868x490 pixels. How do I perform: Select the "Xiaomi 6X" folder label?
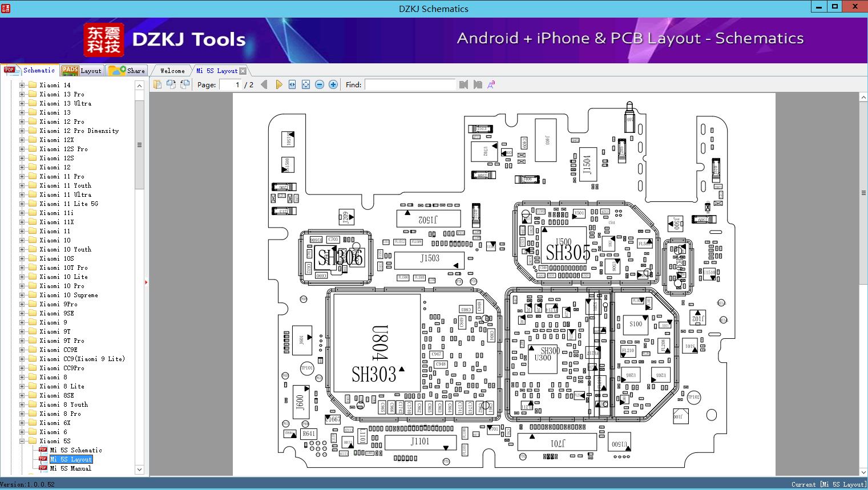pyautogui.click(x=55, y=423)
